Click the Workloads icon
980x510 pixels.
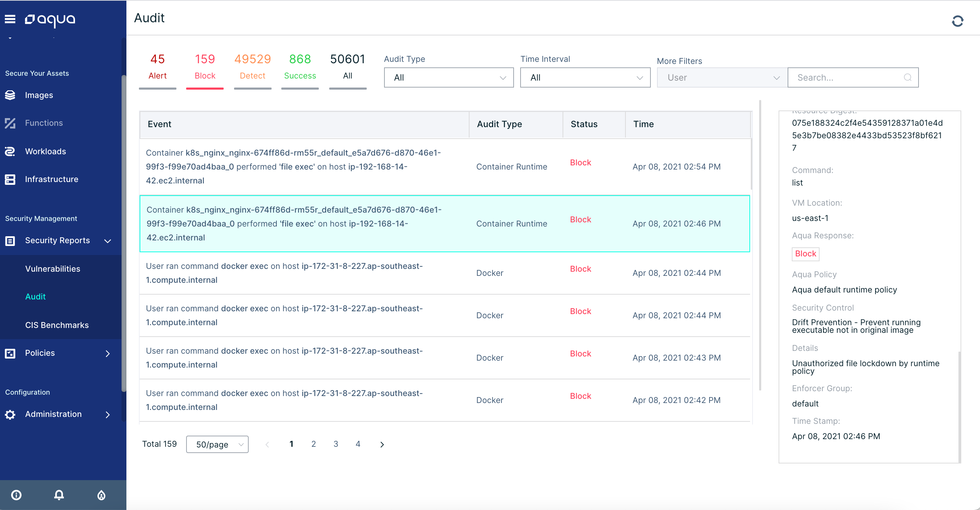coord(10,151)
